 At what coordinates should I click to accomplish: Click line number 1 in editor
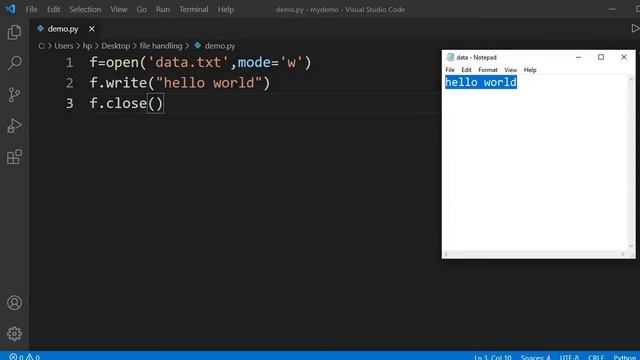pyautogui.click(x=69, y=62)
